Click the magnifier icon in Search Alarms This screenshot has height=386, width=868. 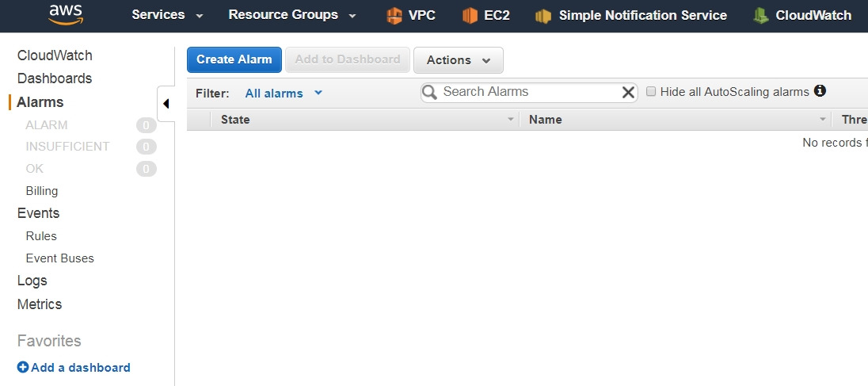pos(429,93)
